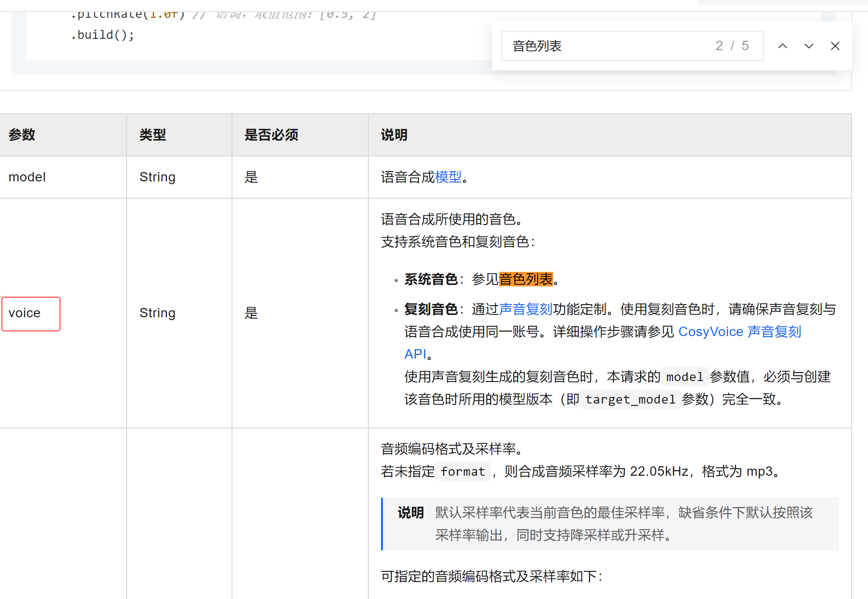The image size is (868, 599).
Task: Click the format inline code
Action: (463, 472)
